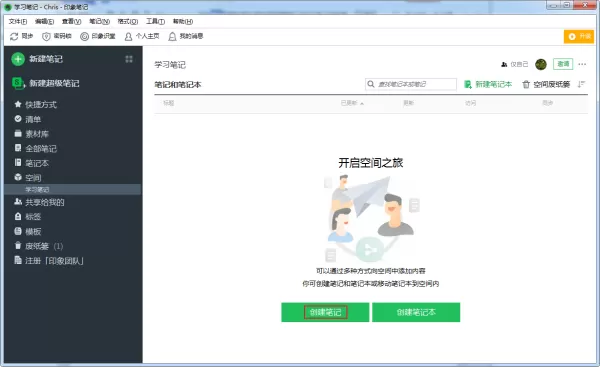Click the sort order icon after 空间废纸篓

coord(582,84)
